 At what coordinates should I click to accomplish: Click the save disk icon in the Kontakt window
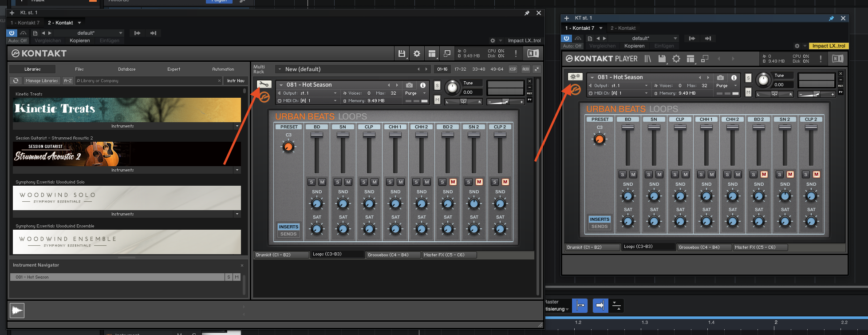[402, 54]
